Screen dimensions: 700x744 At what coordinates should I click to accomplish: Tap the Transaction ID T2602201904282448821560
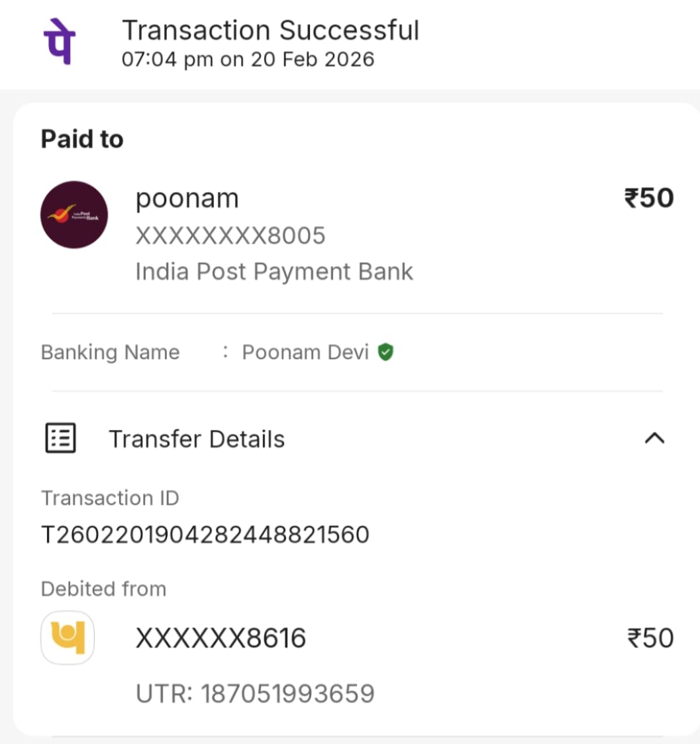pyautogui.click(x=205, y=534)
